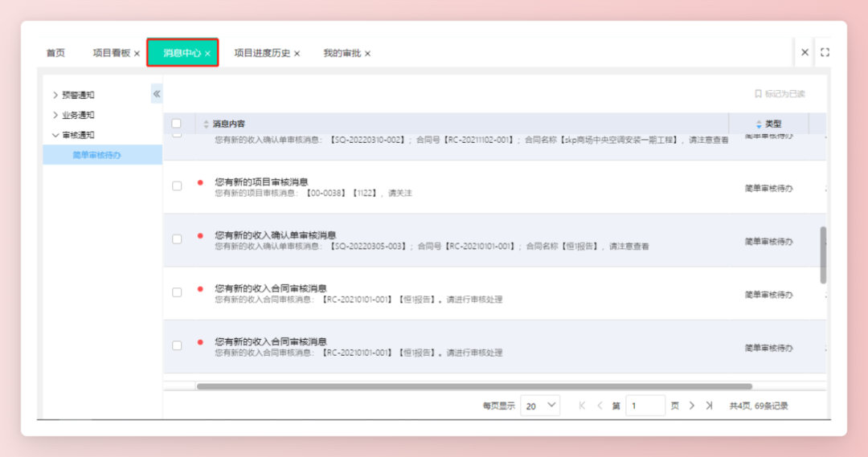Click the 共4页, 69条记录 record count text
868x457 pixels.
759,406
